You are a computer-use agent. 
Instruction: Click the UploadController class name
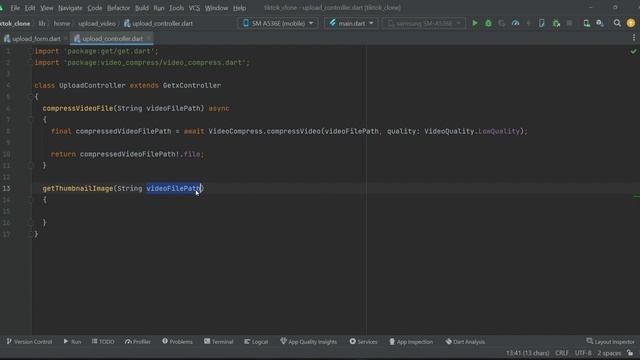(x=92, y=85)
